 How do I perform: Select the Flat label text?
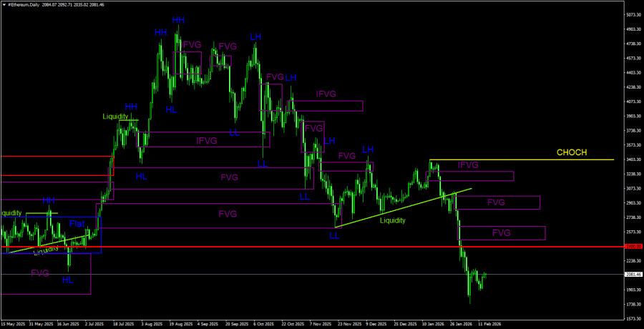click(77, 224)
